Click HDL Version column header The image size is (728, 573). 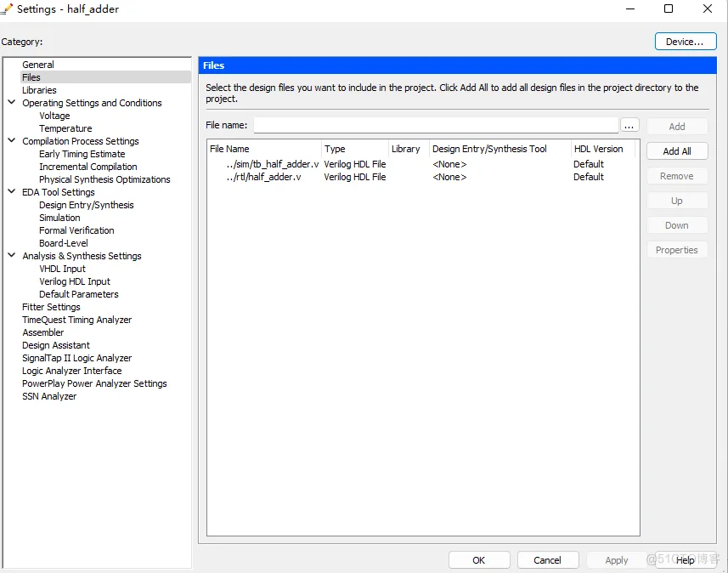[x=602, y=149]
